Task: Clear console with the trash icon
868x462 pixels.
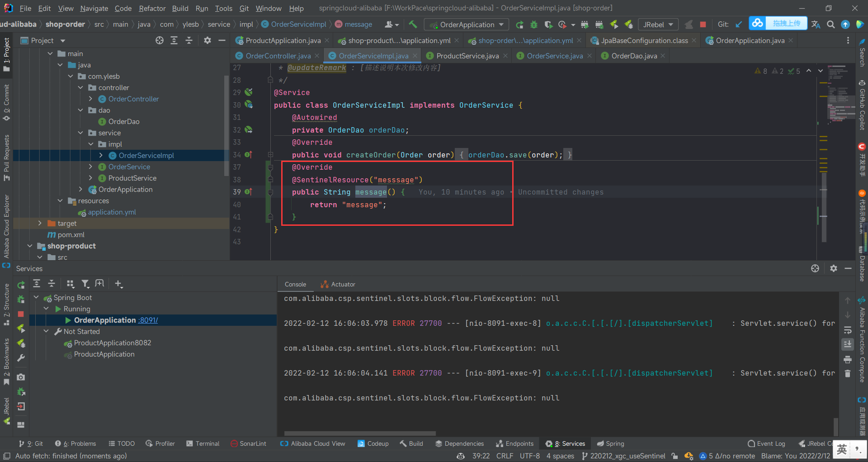Action: click(848, 374)
